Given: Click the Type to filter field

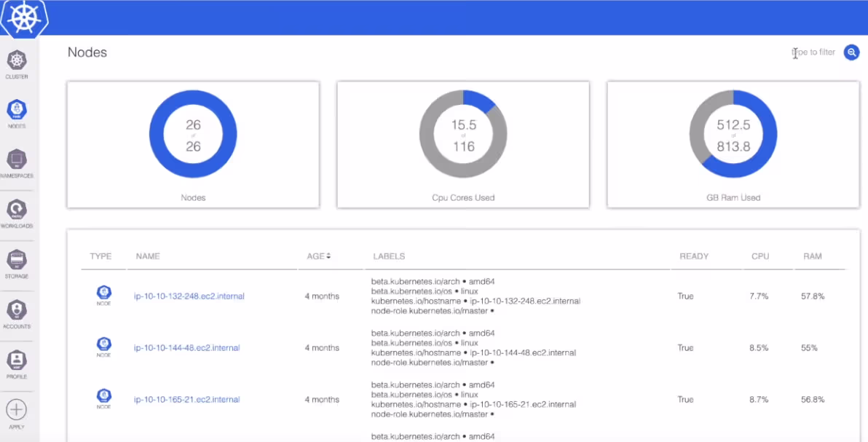Looking at the screenshot, I should 813,52.
